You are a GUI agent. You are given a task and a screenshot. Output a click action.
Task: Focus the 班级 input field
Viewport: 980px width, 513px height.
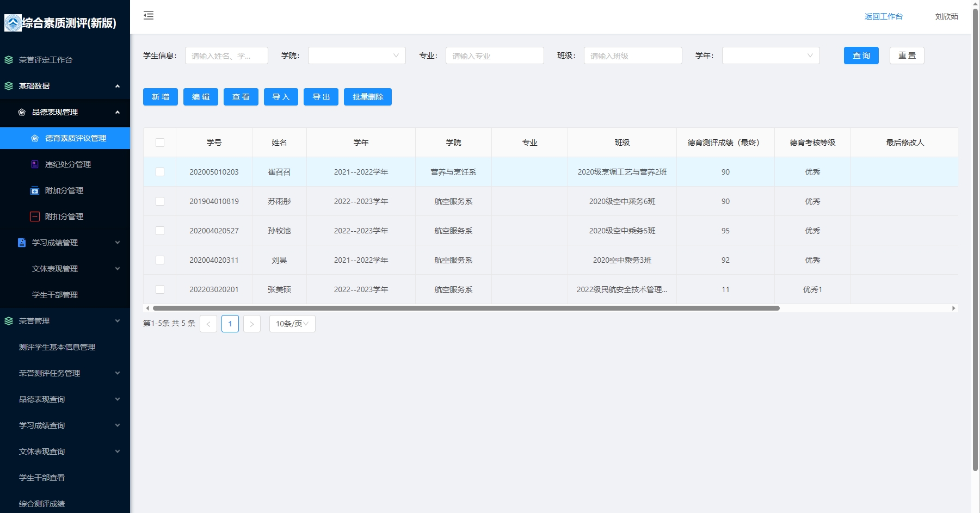[633, 55]
